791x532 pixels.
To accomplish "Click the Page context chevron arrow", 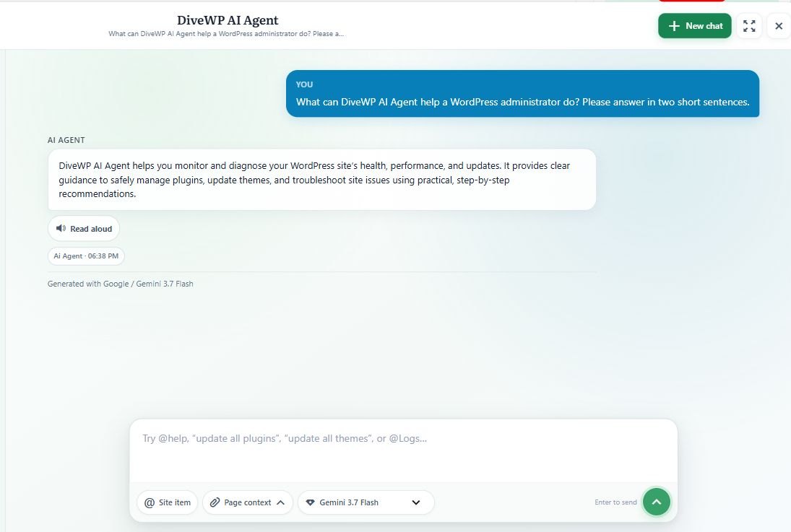I will point(280,502).
